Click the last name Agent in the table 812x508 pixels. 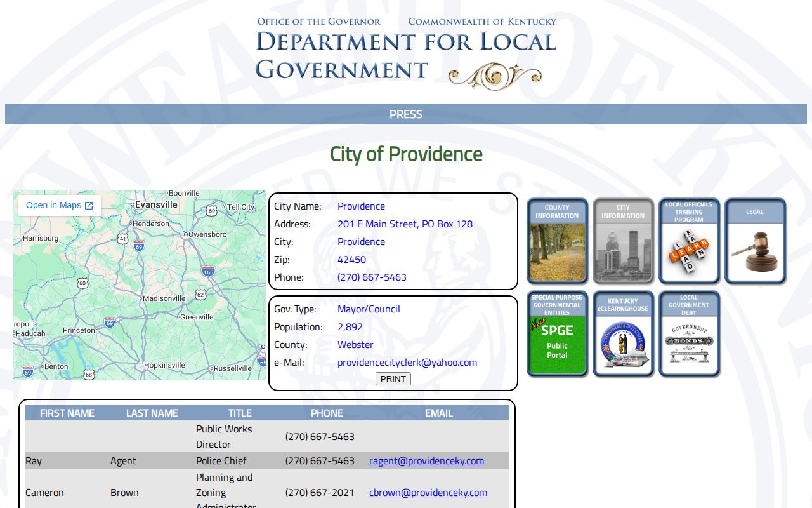pos(123,460)
